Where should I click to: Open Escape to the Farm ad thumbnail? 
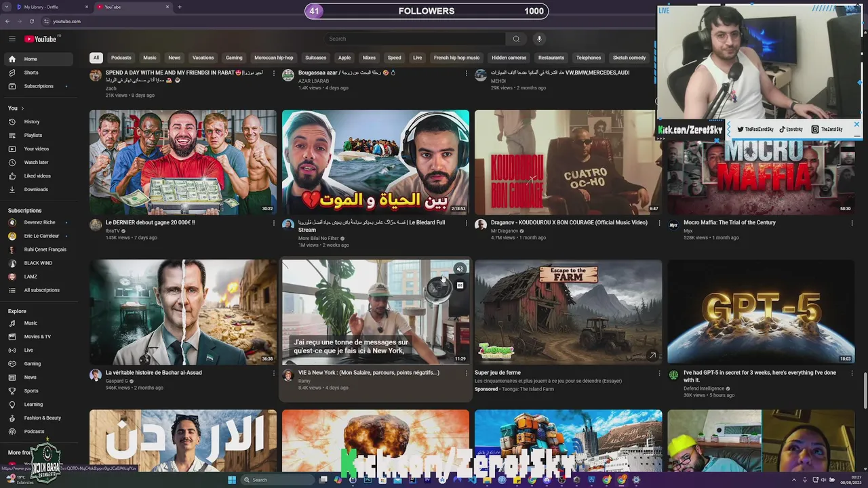pyautogui.click(x=568, y=312)
